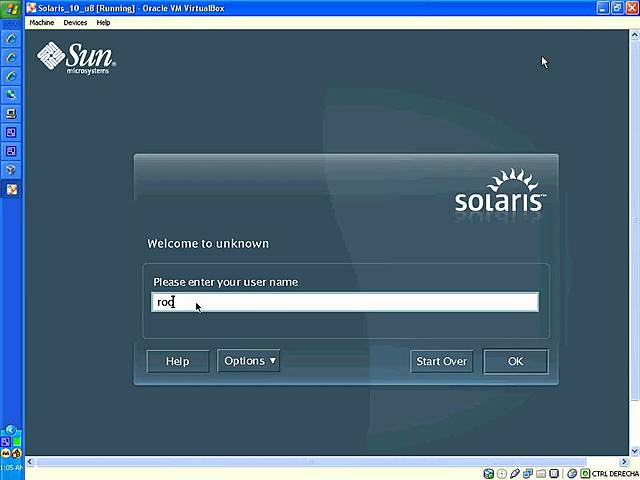Open the grey cube taskbar item
The width and height of the screenshot is (640, 480).
[x=11, y=170]
